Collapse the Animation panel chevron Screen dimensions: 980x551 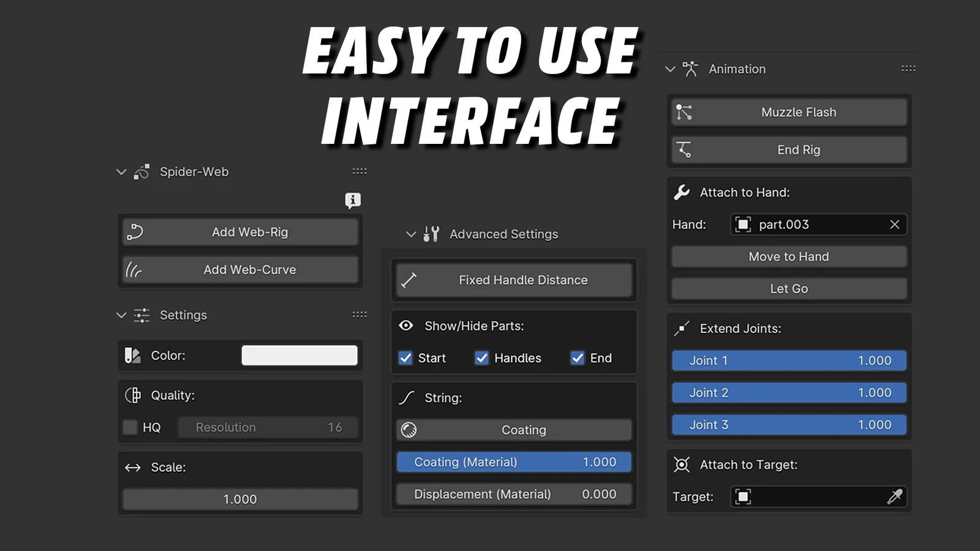(670, 69)
